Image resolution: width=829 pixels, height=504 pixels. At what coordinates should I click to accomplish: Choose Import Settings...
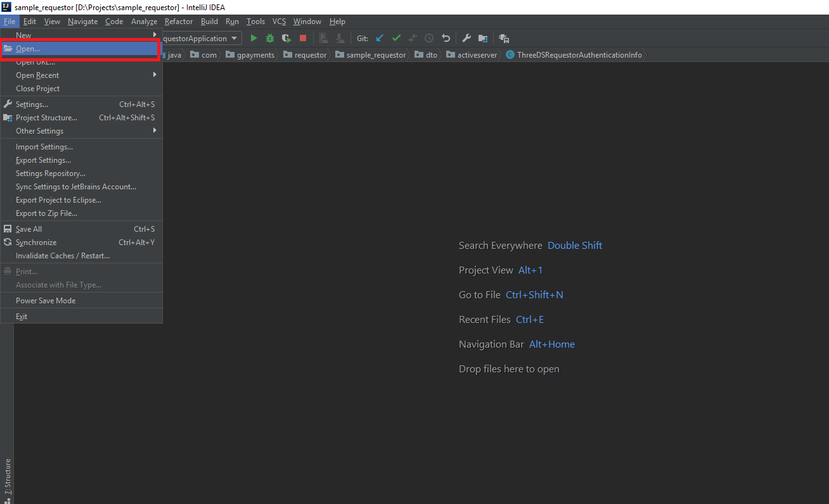(81, 147)
